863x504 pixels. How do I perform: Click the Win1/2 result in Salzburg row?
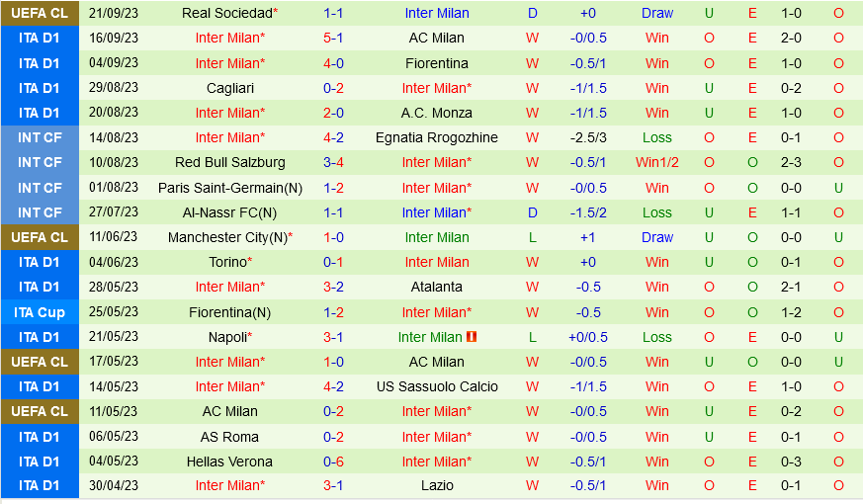point(656,162)
